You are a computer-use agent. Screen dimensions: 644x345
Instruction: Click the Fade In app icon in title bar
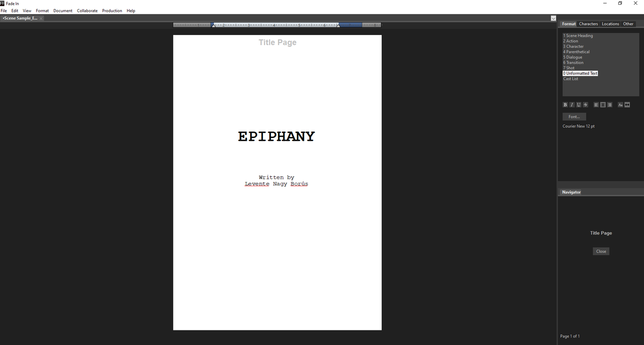(3, 3)
